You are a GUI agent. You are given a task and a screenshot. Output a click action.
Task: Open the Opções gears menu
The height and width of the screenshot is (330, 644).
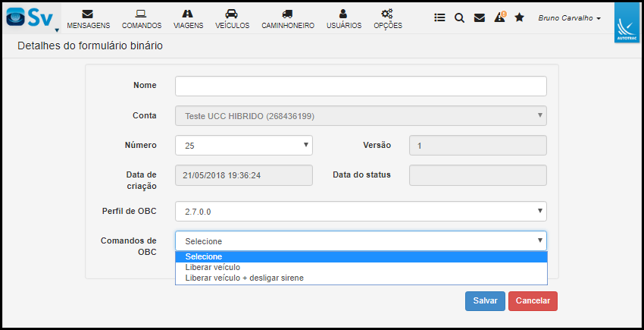(387, 18)
